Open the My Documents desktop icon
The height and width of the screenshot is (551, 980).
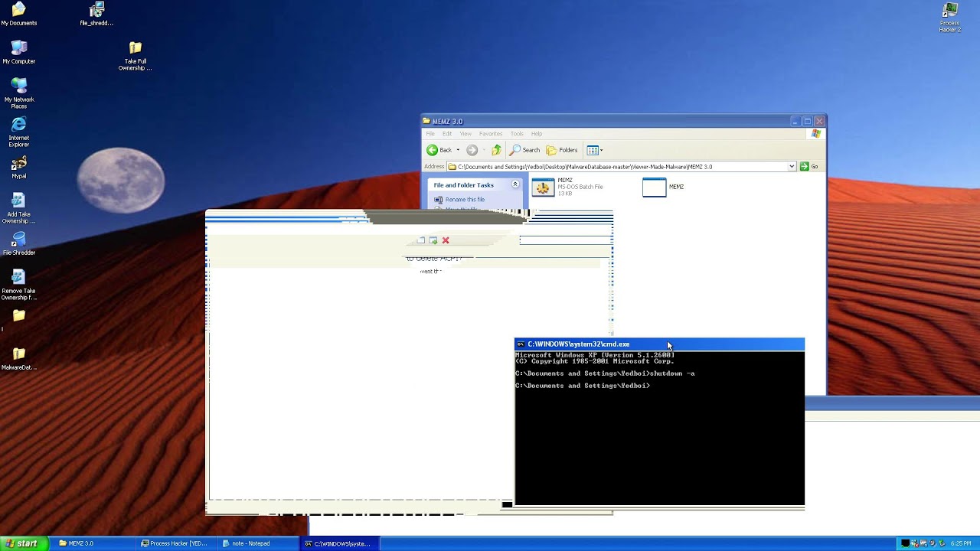pos(18,13)
